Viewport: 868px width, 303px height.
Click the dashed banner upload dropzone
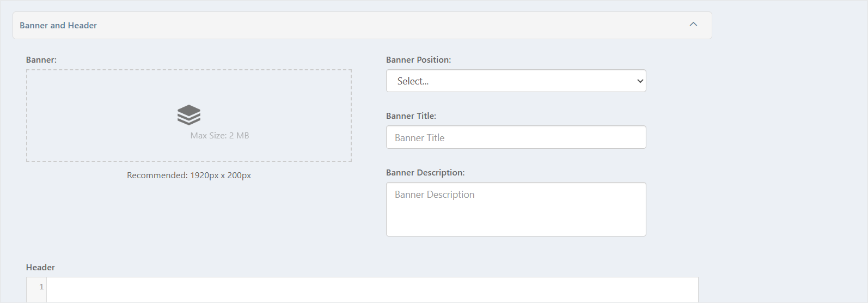tap(189, 116)
